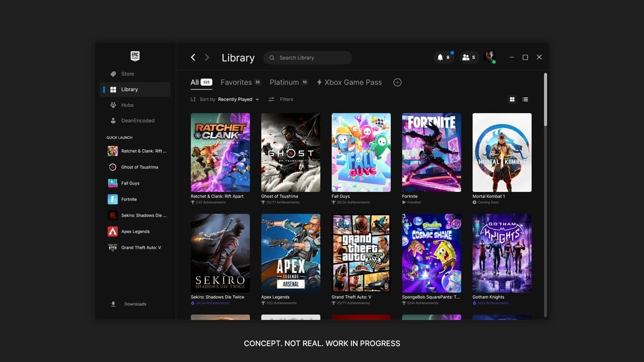
Task: Switch to the Favorites tab
Action: click(x=236, y=82)
